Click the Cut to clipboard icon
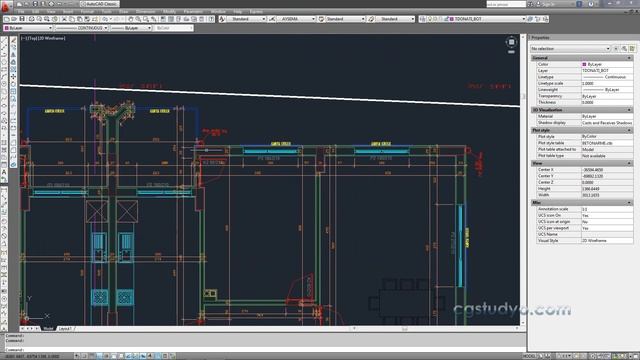This screenshot has width=640, height=360. (64, 19)
